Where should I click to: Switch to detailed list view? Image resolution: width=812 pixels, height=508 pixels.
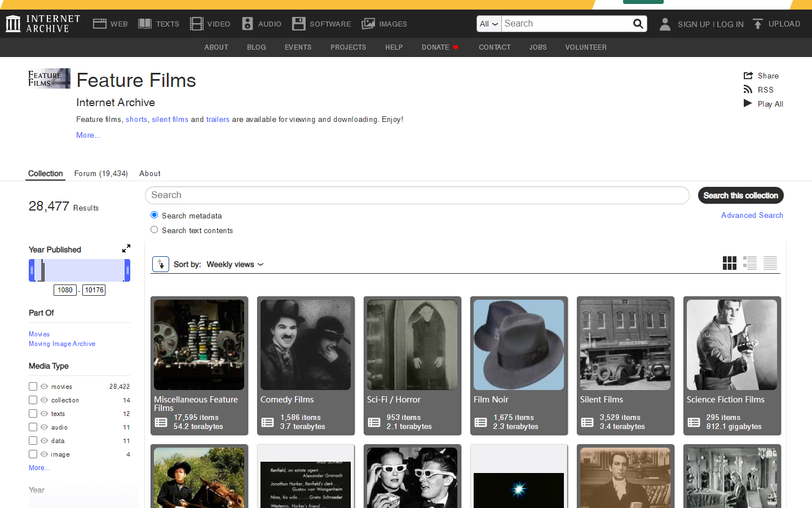(750, 263)
